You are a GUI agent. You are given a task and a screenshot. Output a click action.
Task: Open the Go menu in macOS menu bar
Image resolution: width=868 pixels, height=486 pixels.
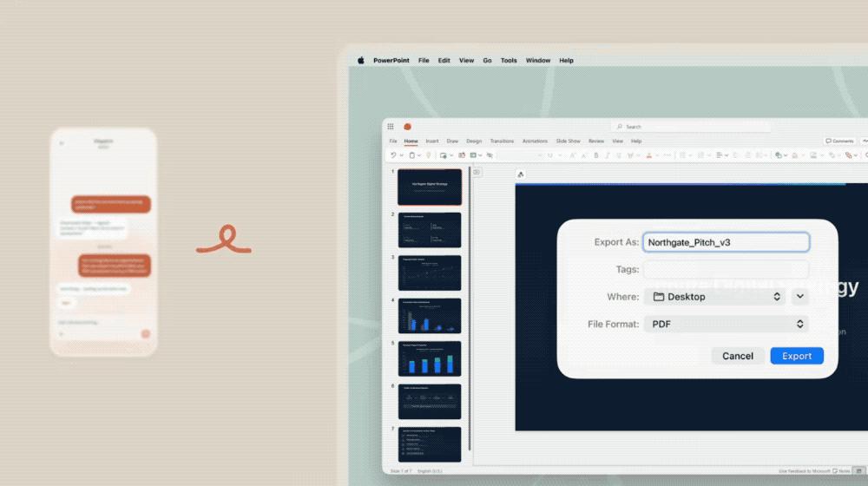click(487, 61)
